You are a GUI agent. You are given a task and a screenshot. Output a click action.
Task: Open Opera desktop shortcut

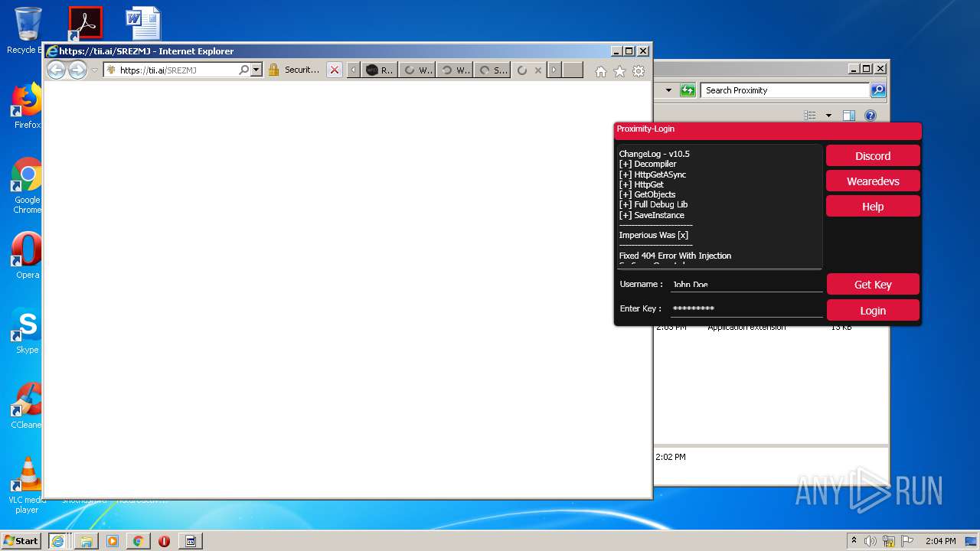[27, 255]
